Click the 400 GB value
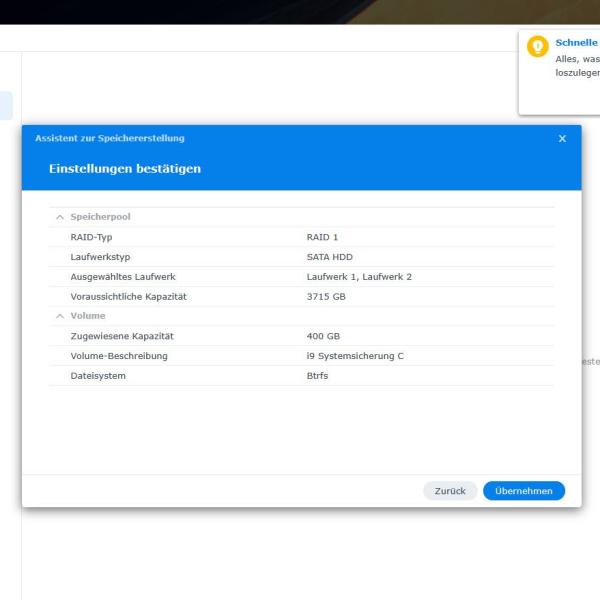The height and width of the screenshot is (600, 600). coord(323,336)
